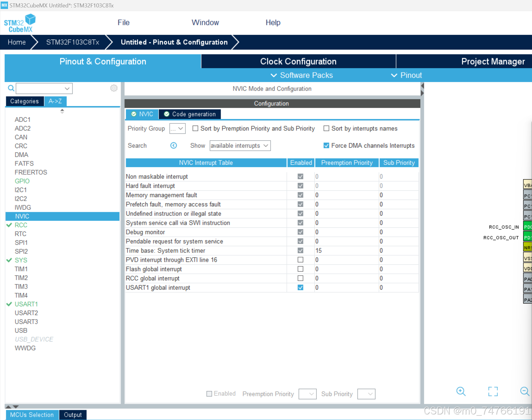Viewport: 532px width, 420px height.
Task: Open the MCUs Selection tab
Action: [x=32, y=415]
